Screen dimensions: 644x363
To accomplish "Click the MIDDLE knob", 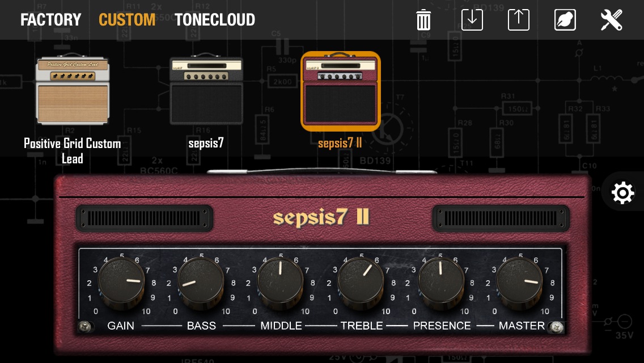I will tap(281, 284).
